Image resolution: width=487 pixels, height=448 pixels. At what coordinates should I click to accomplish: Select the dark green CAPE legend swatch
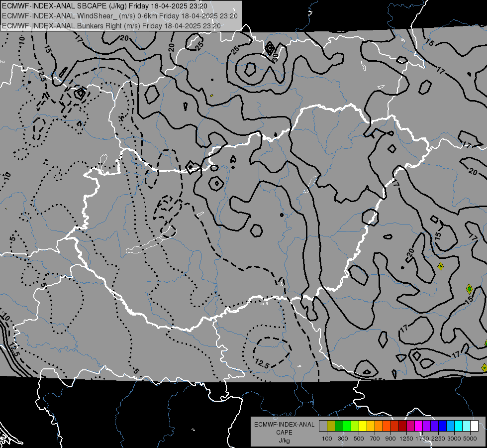pos(339,426)
